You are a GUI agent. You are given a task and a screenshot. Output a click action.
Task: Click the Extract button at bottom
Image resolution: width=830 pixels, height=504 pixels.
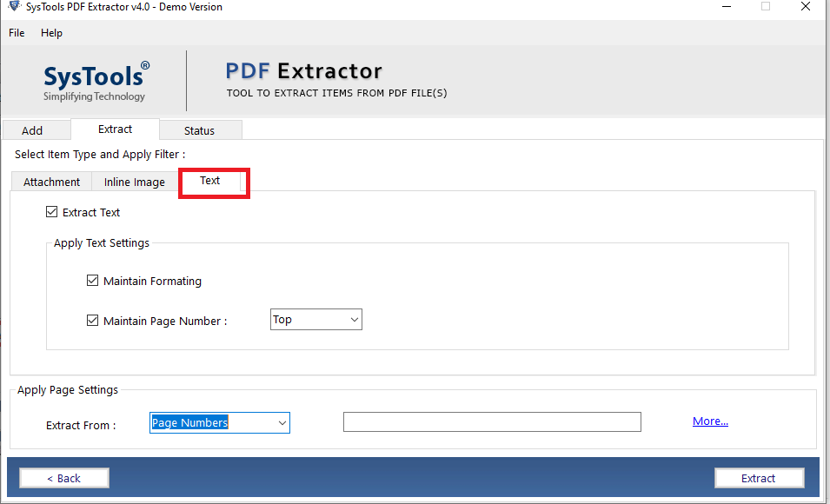[759, 478]
